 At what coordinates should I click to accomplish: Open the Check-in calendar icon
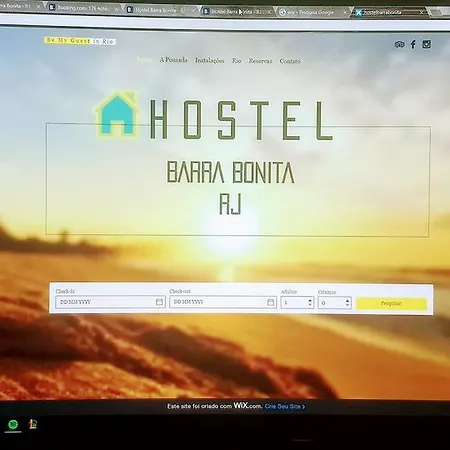pos(159,302)
